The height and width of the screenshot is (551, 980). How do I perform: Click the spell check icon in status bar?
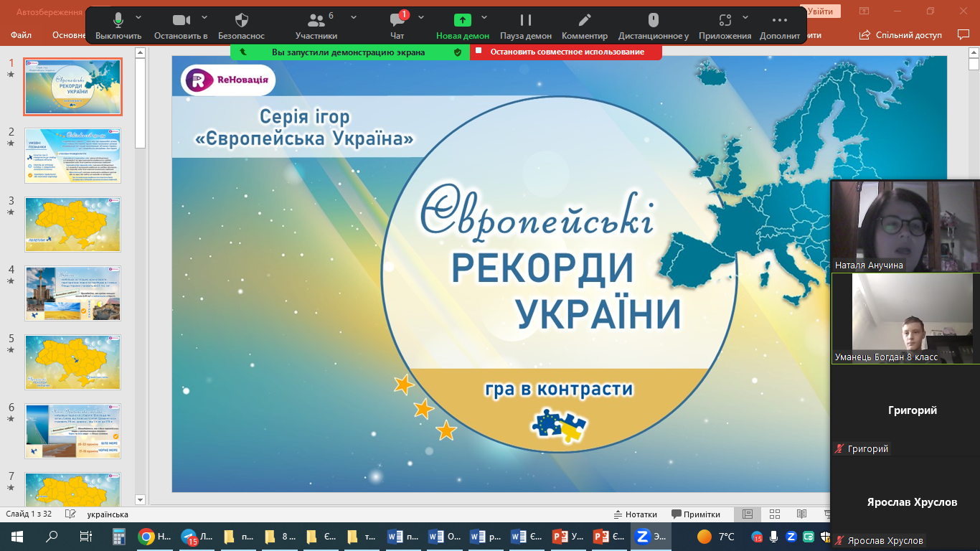pyautogui.click(x=70, y=514)
